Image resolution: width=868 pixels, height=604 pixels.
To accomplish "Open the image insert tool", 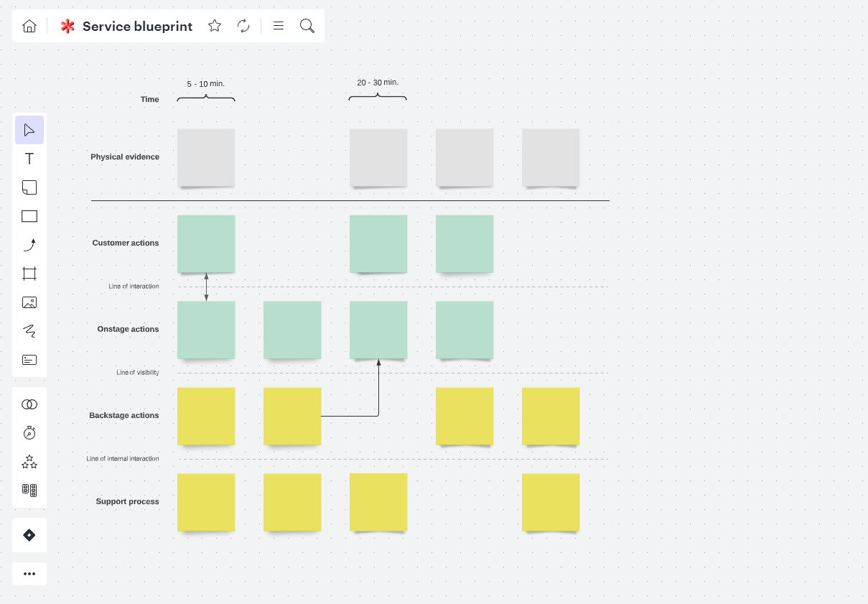I will [x=29, y=302].
